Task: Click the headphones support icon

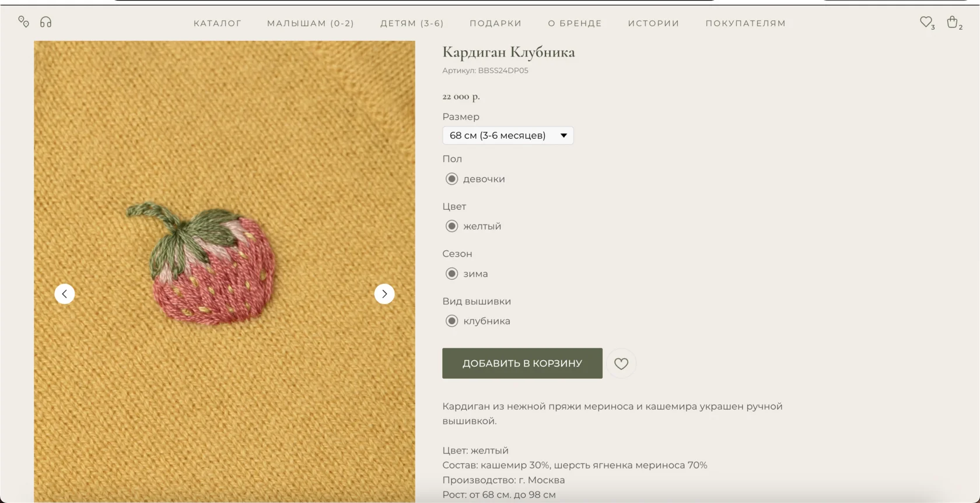Action: point(46,22)
